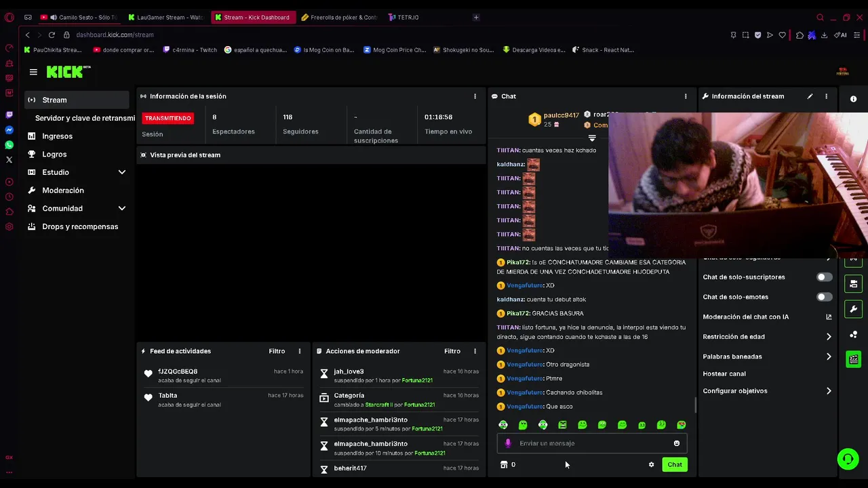Toggle Chat de solo-suscriptores switch
868x488 pixels.
point(824,277)
